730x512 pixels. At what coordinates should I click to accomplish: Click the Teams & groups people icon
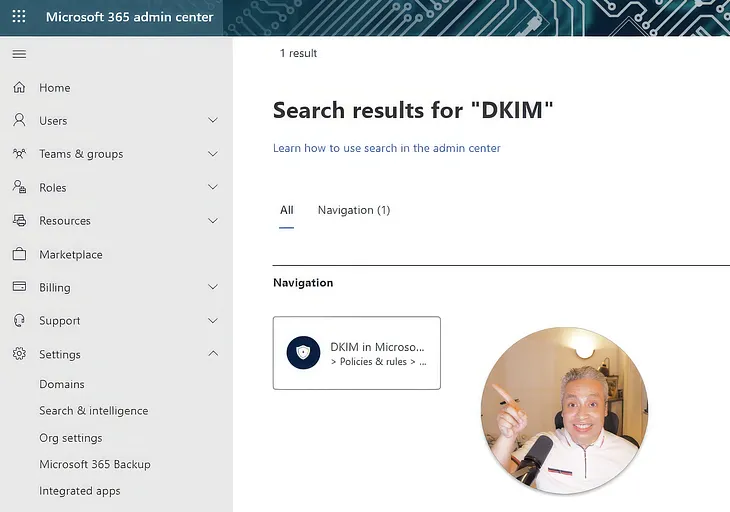[19, 154]
